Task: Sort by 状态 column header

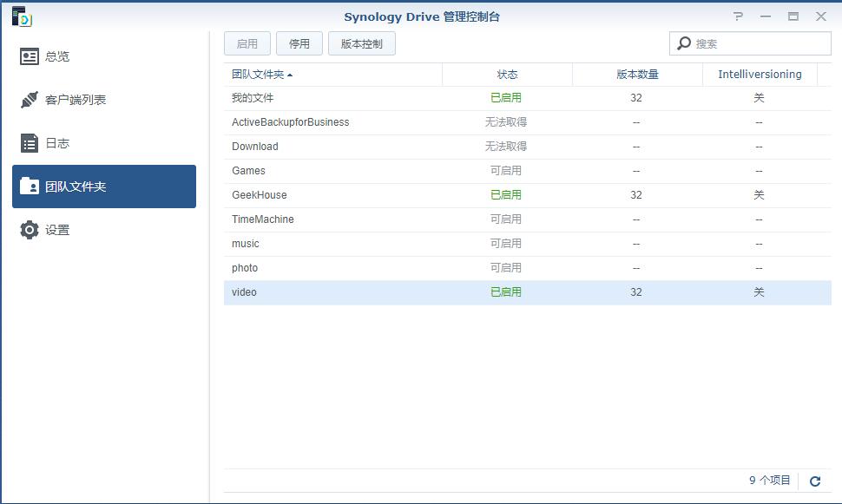Action: (507, 75)
